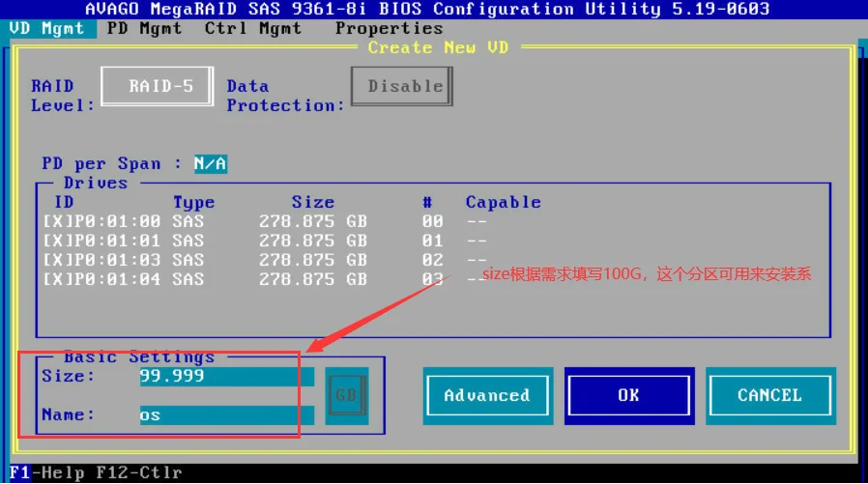Screen dimensions: 868x484
Task: Open the GB size unit selector
Action: [x=347, y=395]
